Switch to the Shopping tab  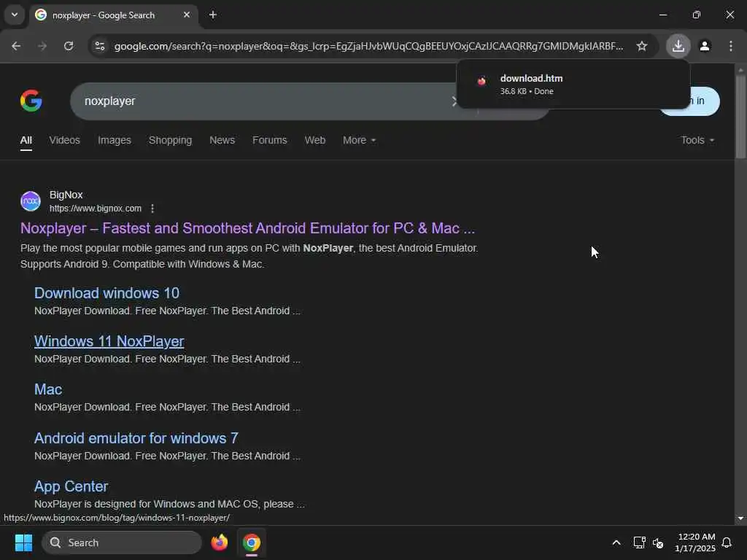pos(170,140)
